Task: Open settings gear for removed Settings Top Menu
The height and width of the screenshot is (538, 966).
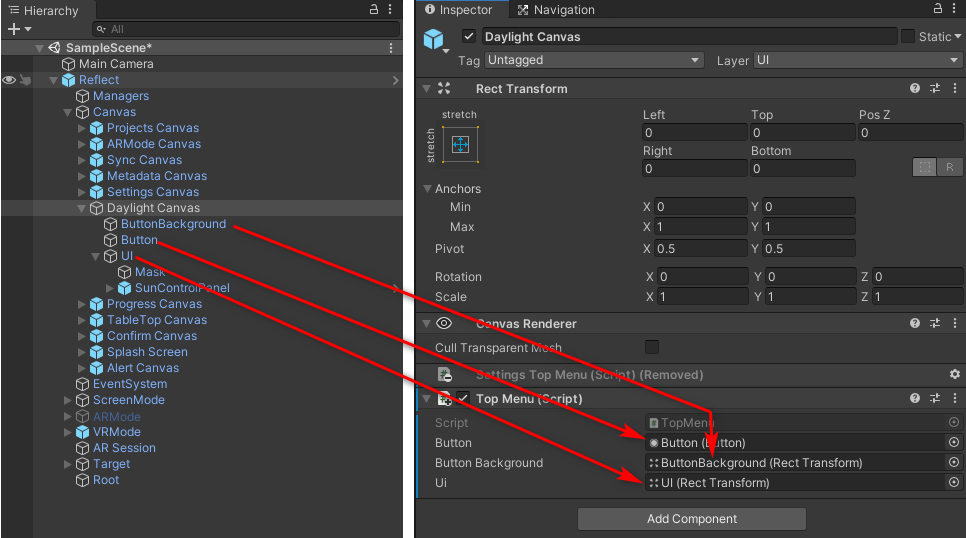Action: click(x=954, y=374)
